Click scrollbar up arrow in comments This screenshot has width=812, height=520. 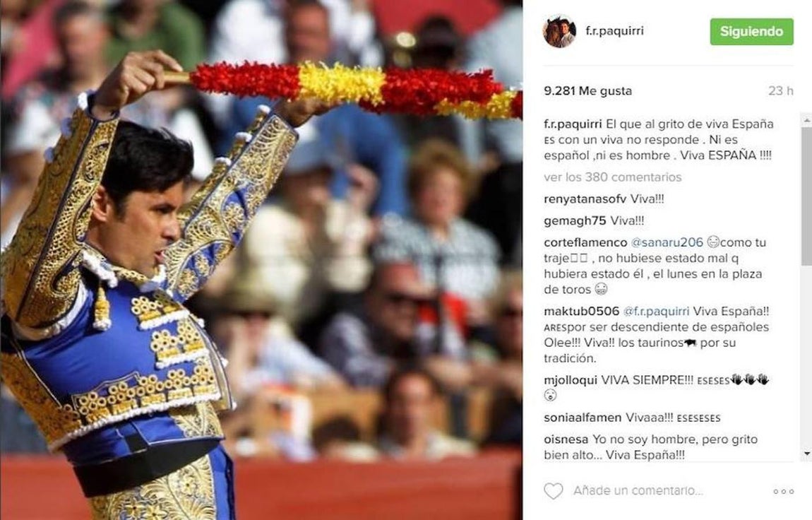807,120
